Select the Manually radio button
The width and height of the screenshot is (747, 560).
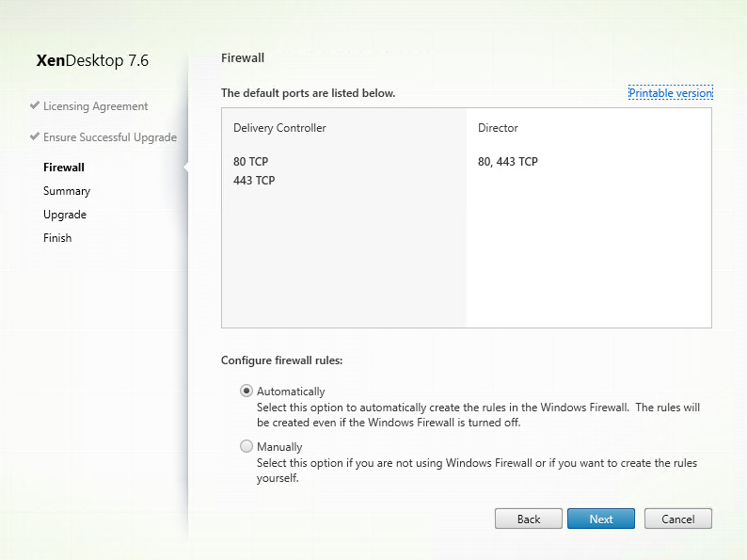coord(246,447)
